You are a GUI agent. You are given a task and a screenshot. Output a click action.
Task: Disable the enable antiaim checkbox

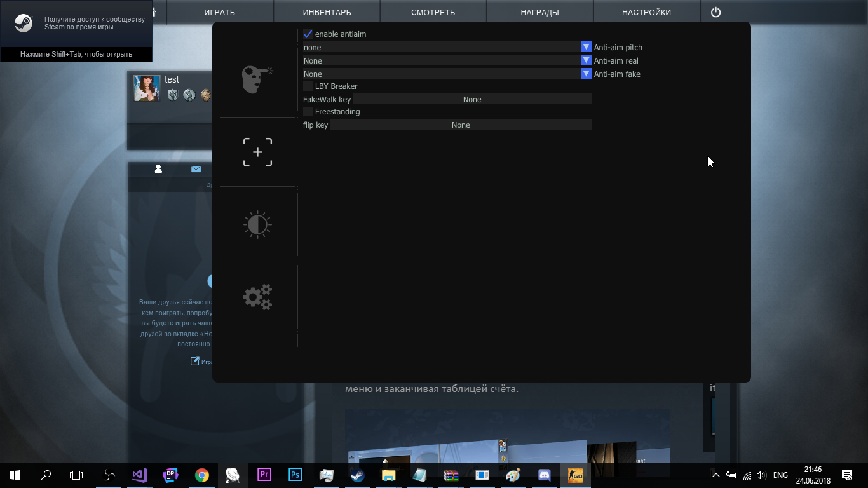(x=308, y=34)
